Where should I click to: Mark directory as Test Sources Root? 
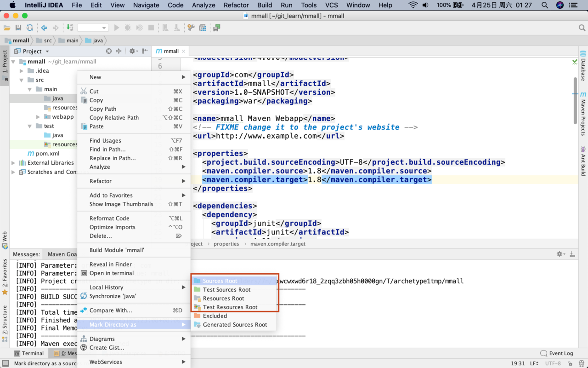click(x=234, y=289)
